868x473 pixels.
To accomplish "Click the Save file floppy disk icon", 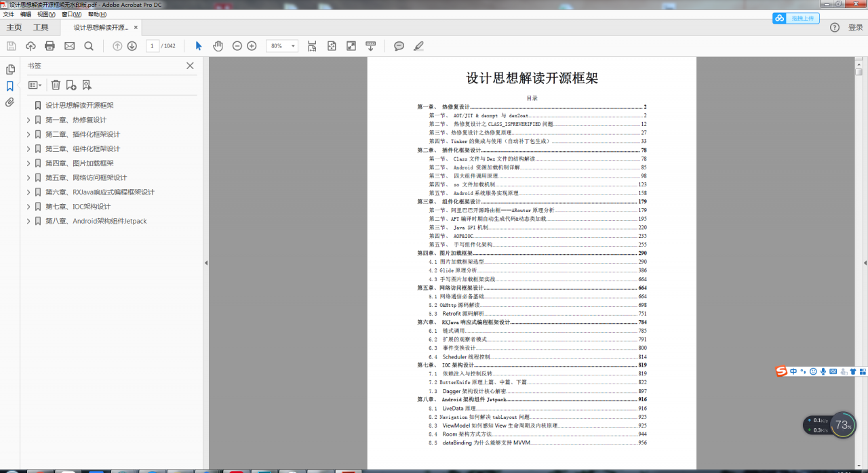I will tap(11, 46).
